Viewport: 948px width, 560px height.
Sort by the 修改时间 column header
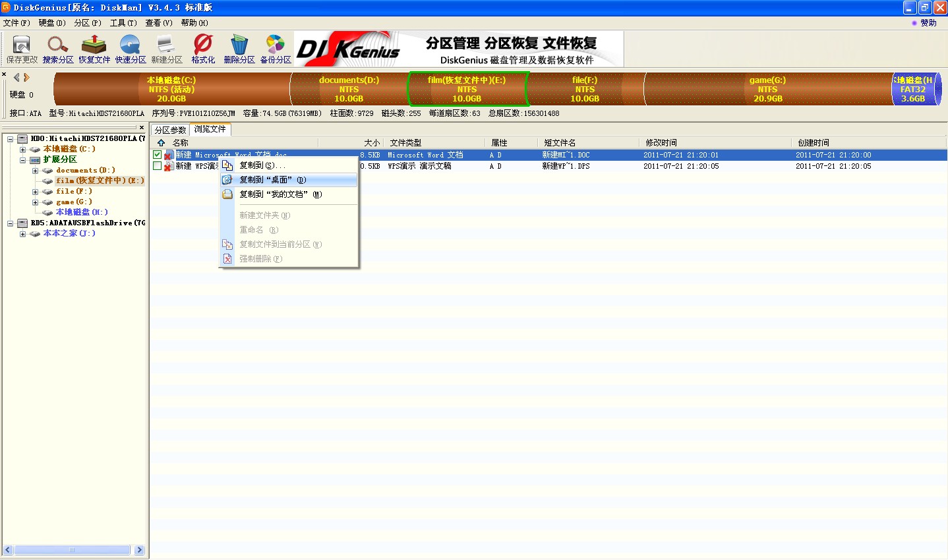pos(715,143)
